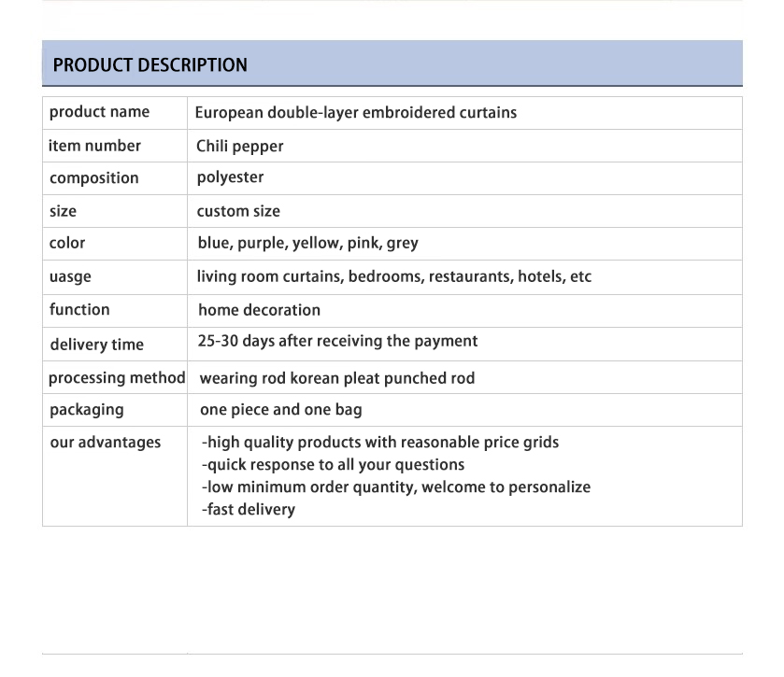Click the 'our advantages' label

105,443
